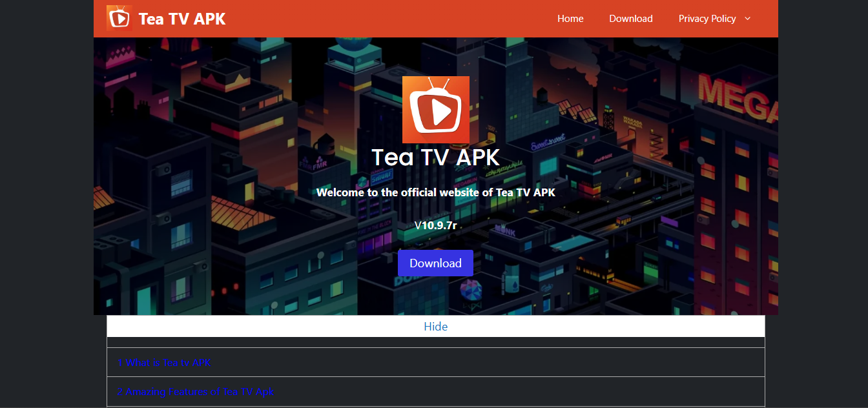The image size is (868, 408).
Task: Select the 'Welcome to the official website' text
Action: coord(436,192)
